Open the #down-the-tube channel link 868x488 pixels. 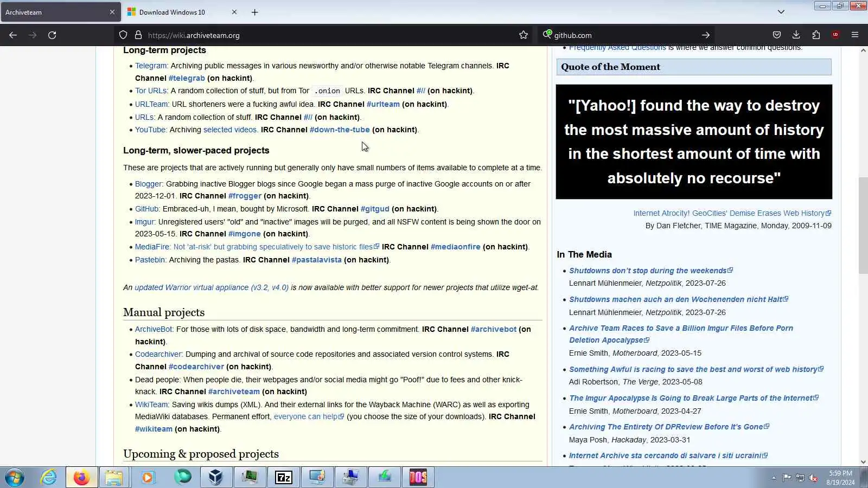coord(340,130)
